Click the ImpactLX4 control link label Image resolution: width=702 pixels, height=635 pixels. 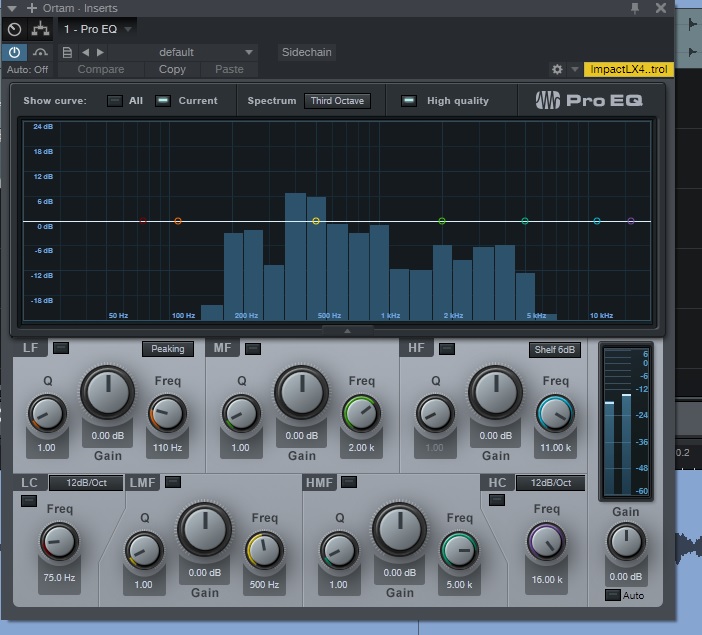(x=629, y=69)
